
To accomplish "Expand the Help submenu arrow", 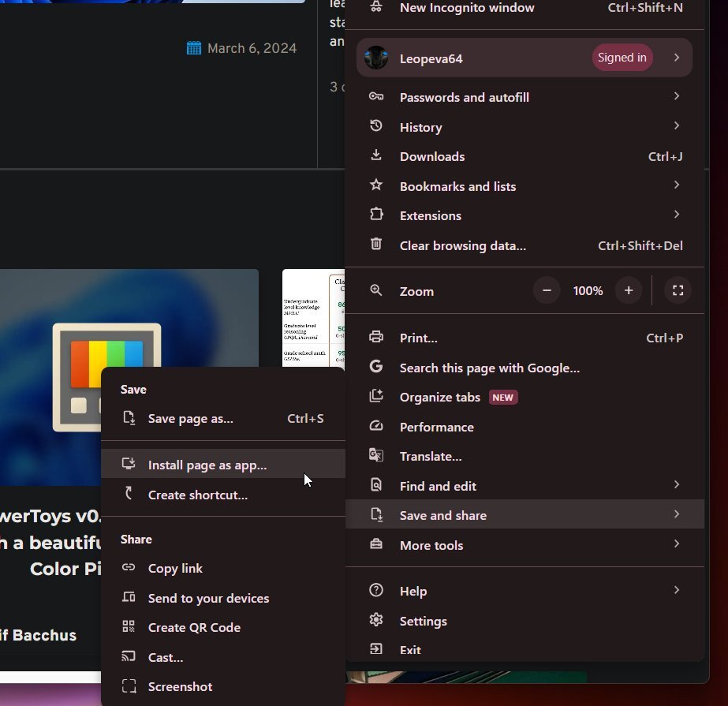I will [x=677, y=589].
